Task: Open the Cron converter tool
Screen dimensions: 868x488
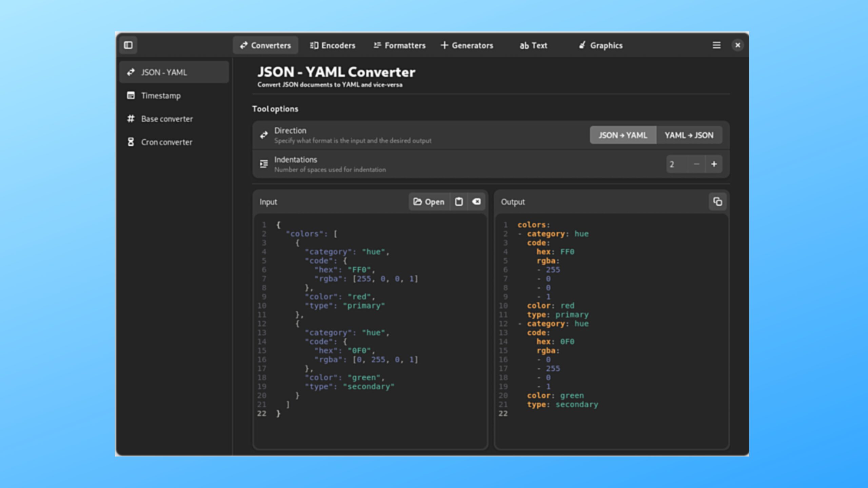Action: (x=174, y=142)
